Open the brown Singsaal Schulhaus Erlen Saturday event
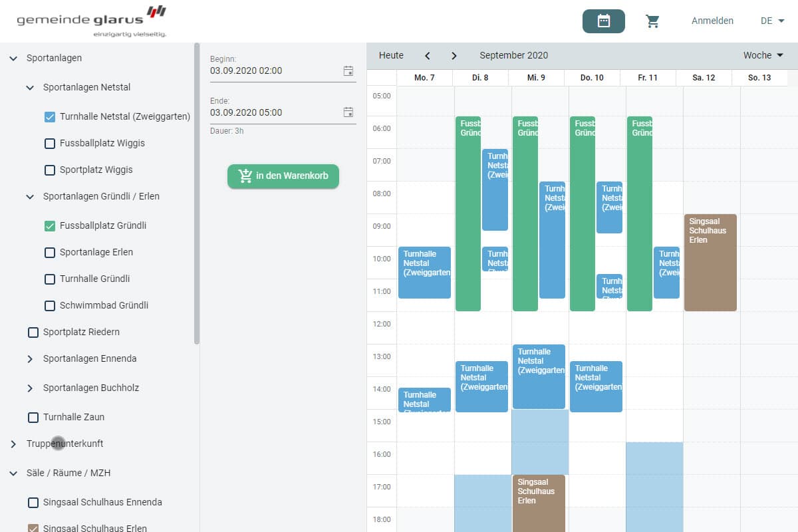Viewport: 798px width, 532px height. tap(710, 263)
